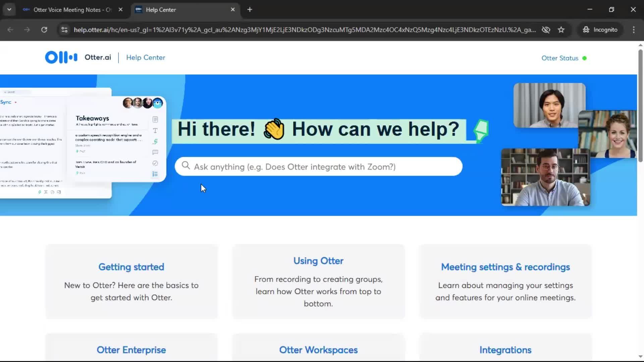644x362 pixels.
Task: Open site information icon in address bar
Action: pyautogui.click(x=64, y=29)
